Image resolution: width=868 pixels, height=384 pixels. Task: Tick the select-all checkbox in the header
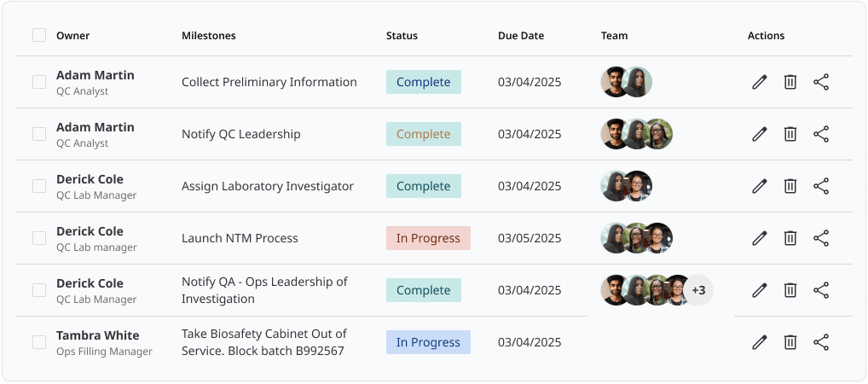click(x=39, y=36)
